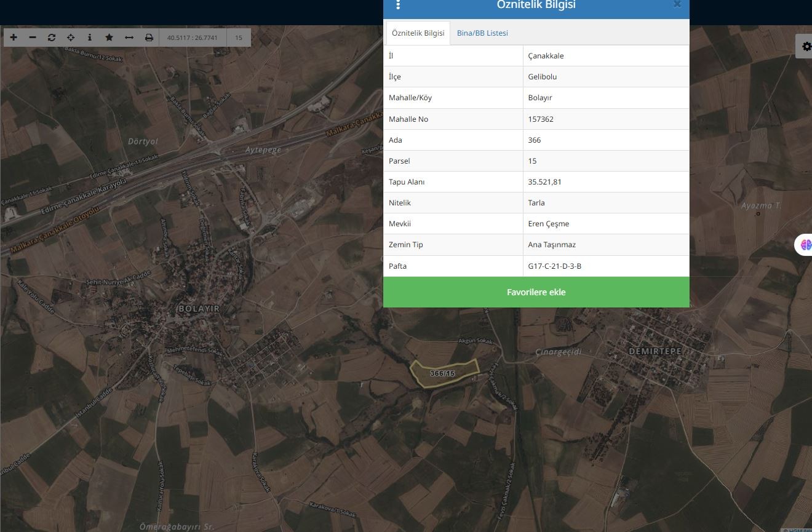Click the Zemin Tip row label

point(406,244)
